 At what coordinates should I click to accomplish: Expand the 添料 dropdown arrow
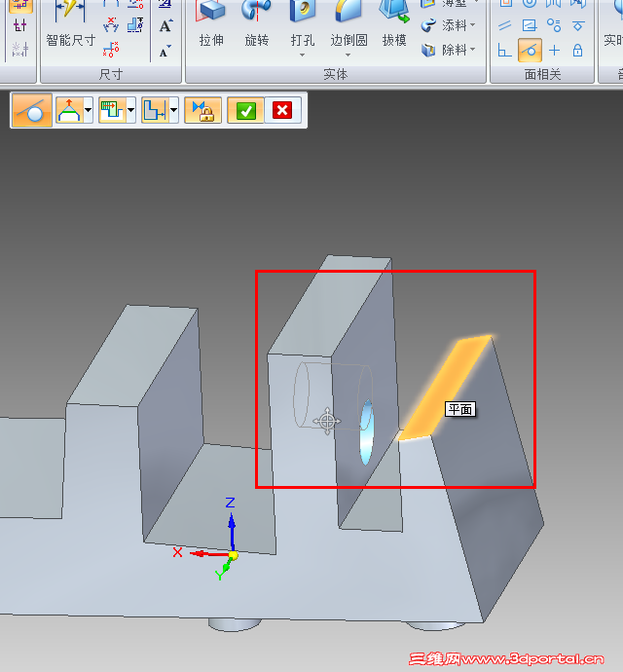pyautogui.click(x=473, y=25)
